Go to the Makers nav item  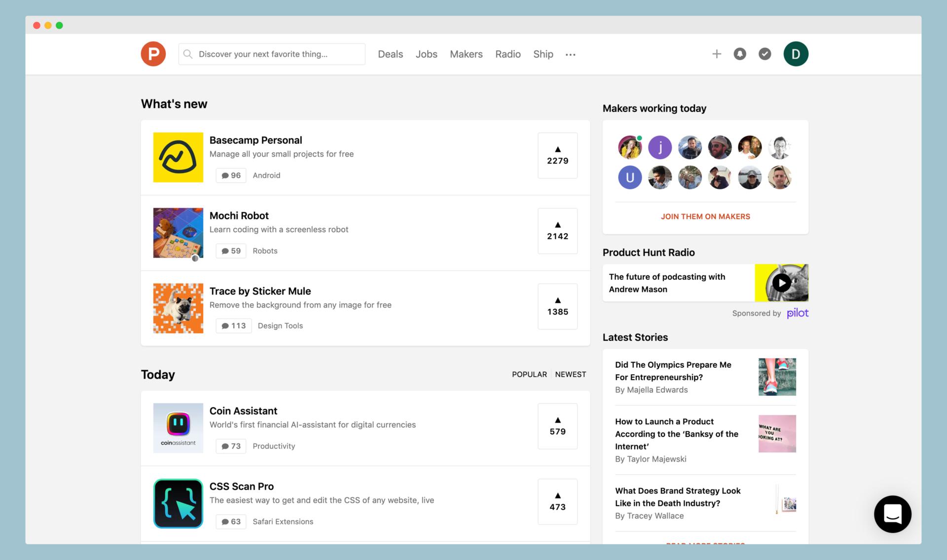pyautogui.click(x=466, y=54)
